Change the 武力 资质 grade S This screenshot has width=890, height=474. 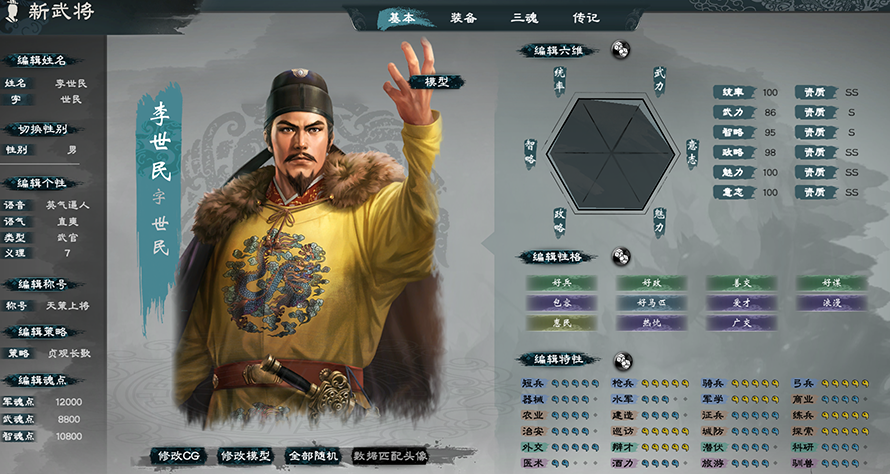[851, 112]
